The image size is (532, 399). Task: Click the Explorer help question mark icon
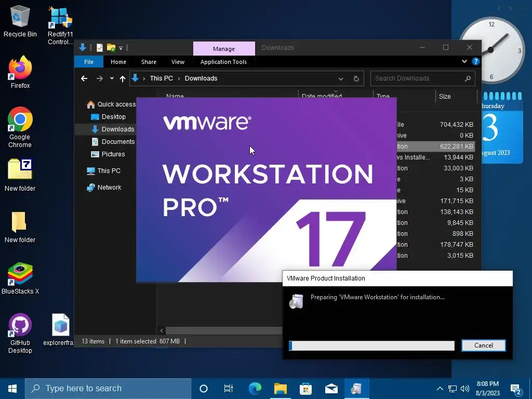click(x=476, y=61)
